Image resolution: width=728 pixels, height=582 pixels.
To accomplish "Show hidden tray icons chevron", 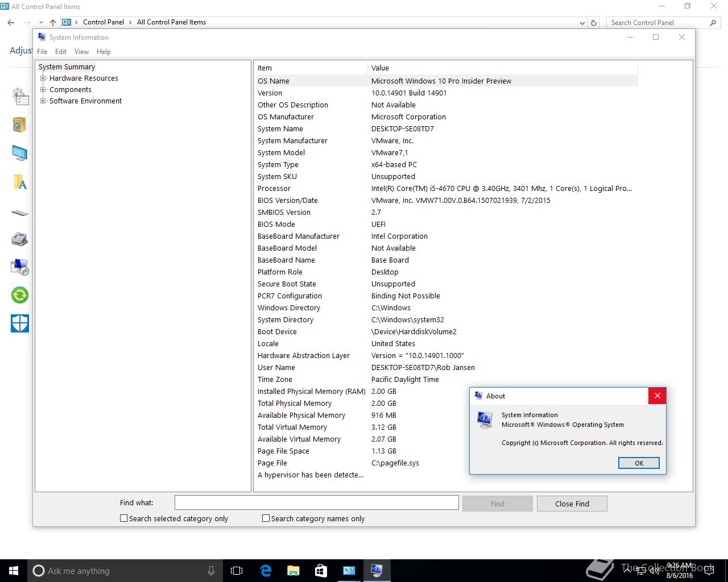I will (x=627, y=571).
